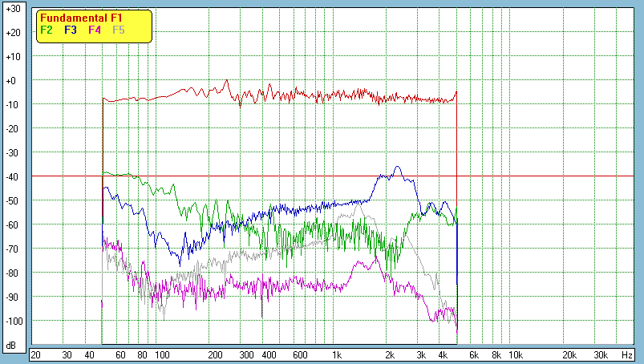Click the 1k frequency axis label
The image size is (644, 364).
coord(337,355)
